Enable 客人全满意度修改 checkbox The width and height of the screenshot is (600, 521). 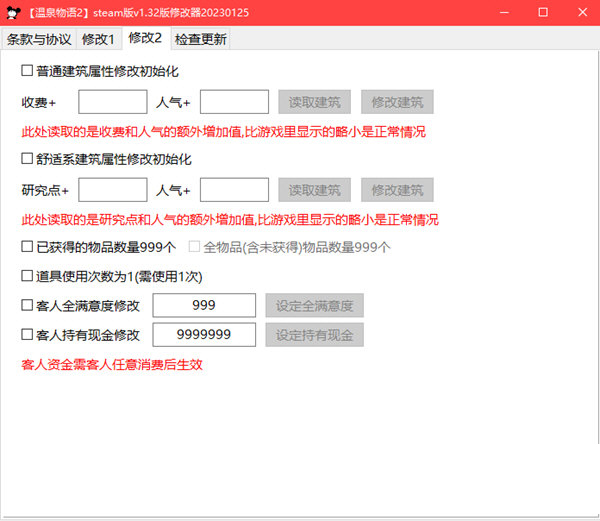pyautogui.click(x=27, y=305)
